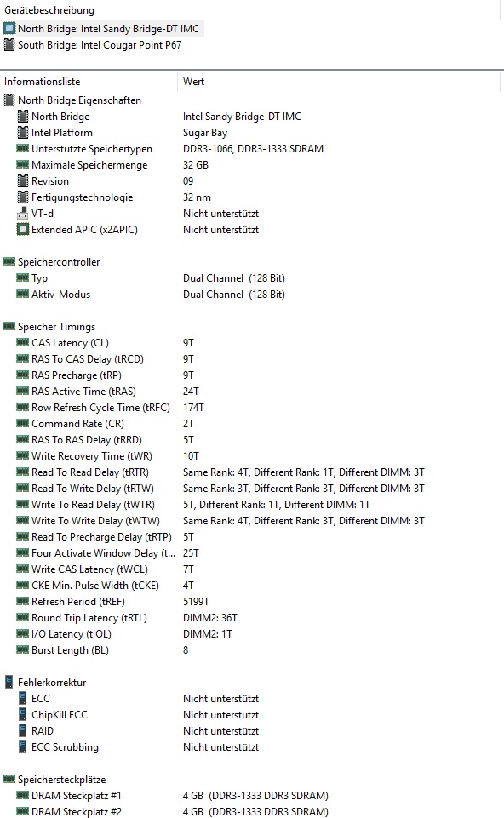Select I/O Latency (tIOL) row
The width and height of the screenshot is (504, 818).
tap(72, 634)
